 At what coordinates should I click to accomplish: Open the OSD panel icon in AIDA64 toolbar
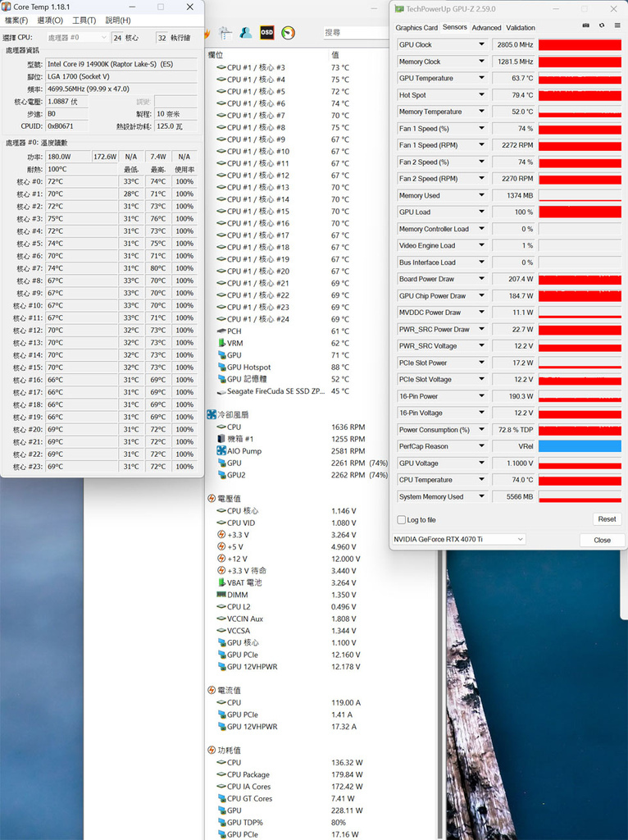click(266, 33)
